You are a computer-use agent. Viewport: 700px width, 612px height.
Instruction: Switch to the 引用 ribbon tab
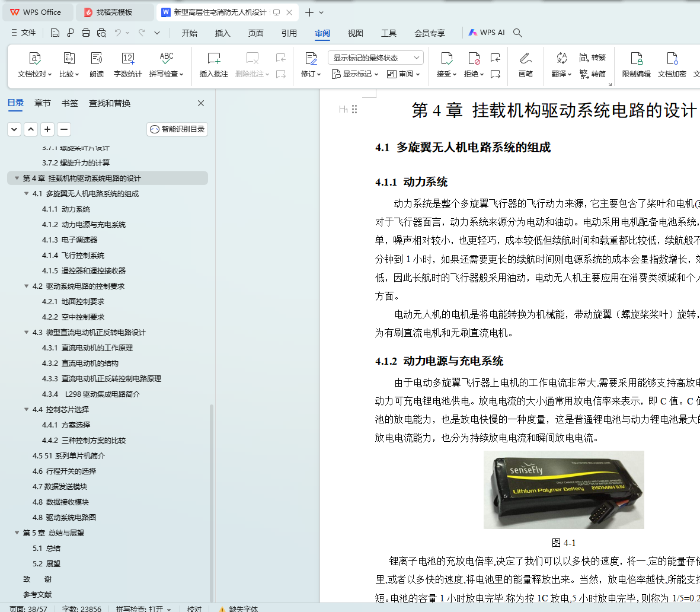click(x=289, y=33)
